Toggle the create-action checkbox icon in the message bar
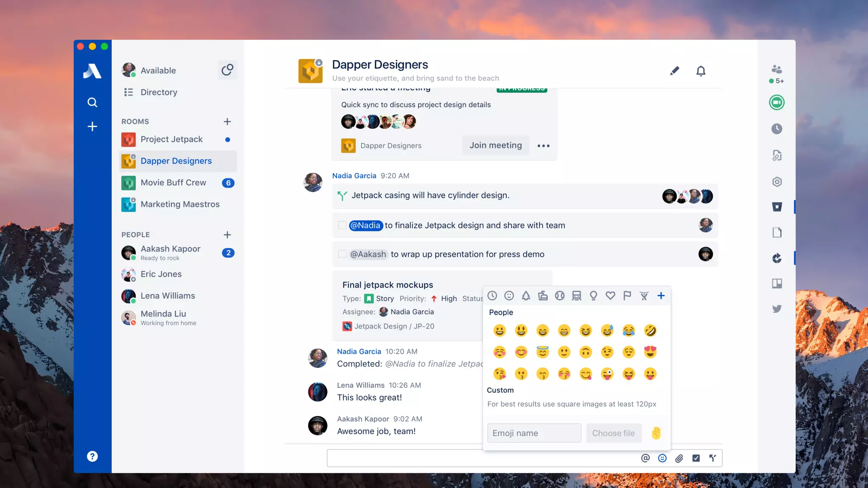Image resolution: width=868 pixels, height=488 pixels. (696, 458)
